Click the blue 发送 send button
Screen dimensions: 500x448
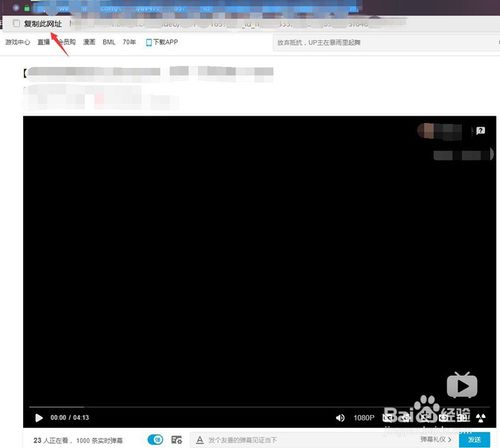pos(474,440)
